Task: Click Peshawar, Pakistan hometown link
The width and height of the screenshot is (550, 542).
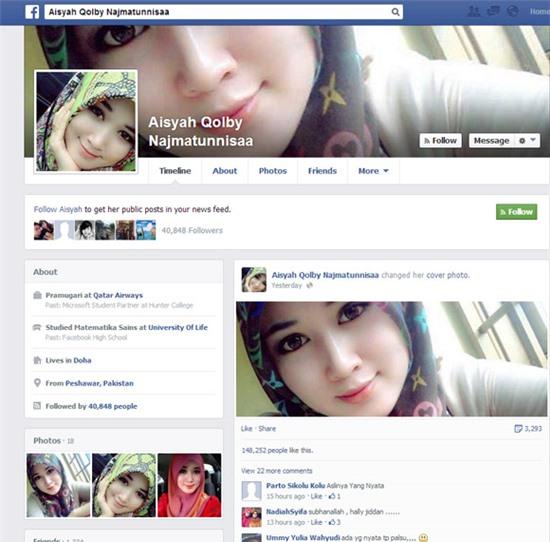Action: pyautogui.click(x=100, y=383)
